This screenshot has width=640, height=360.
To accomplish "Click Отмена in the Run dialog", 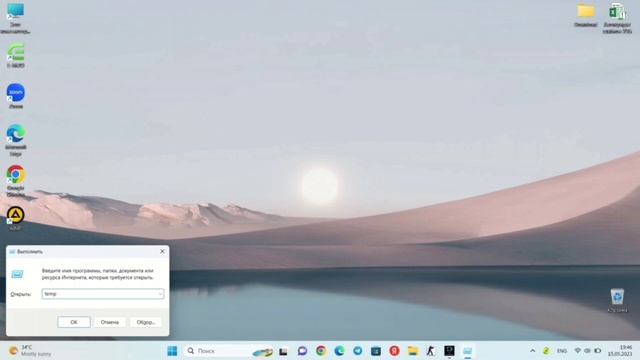I will pos(110,322).
